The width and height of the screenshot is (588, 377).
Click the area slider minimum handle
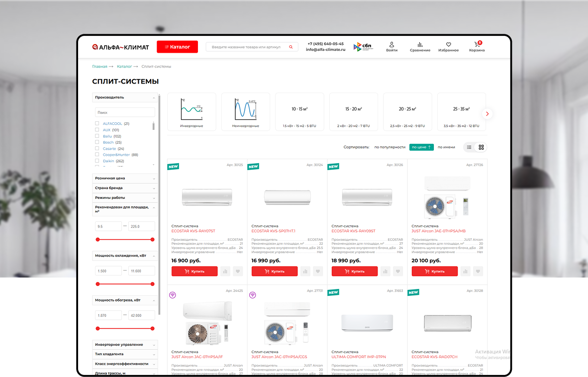(98, 239)
